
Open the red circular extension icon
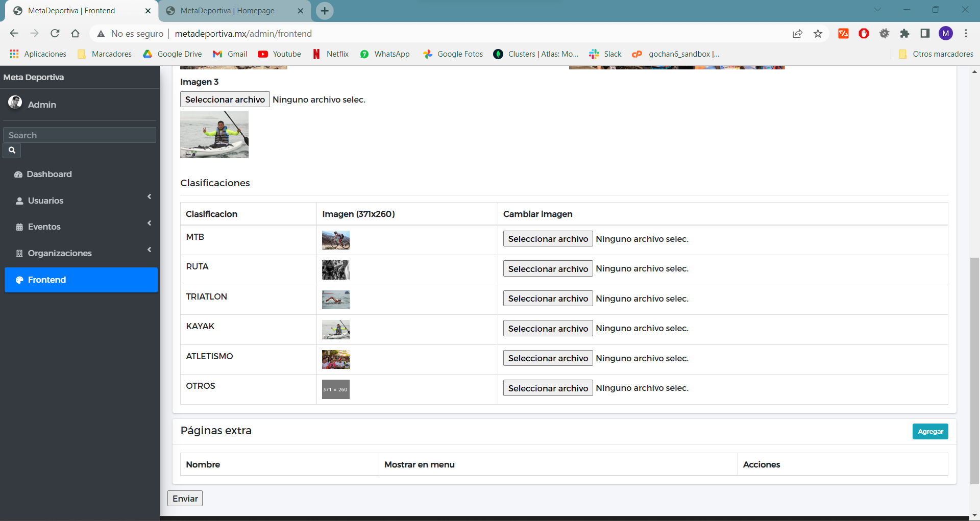[x=864, y=34]
